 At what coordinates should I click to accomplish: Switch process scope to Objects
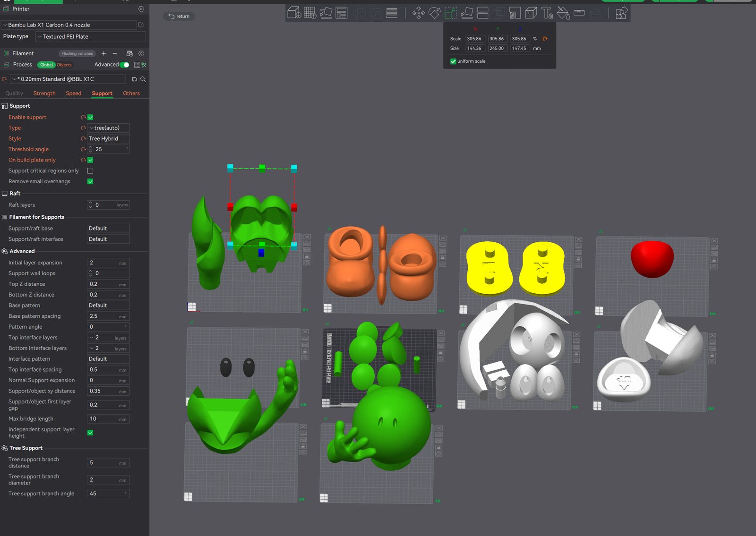tap(64, 65)
